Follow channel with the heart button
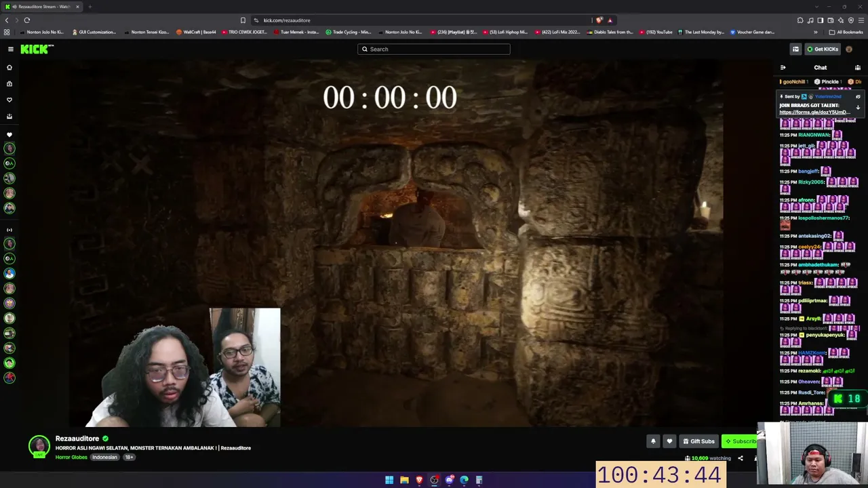868x488 pixels. [669, 441]
